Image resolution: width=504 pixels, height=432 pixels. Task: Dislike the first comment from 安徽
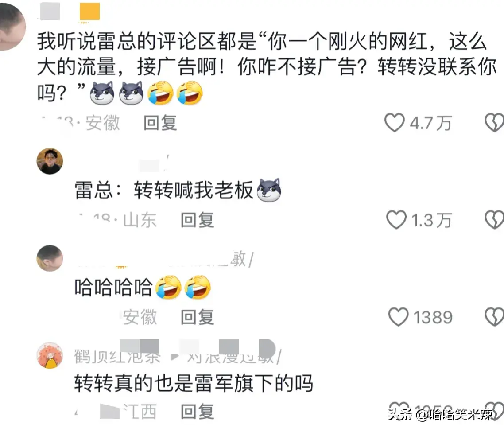click(x=494, y=123)
